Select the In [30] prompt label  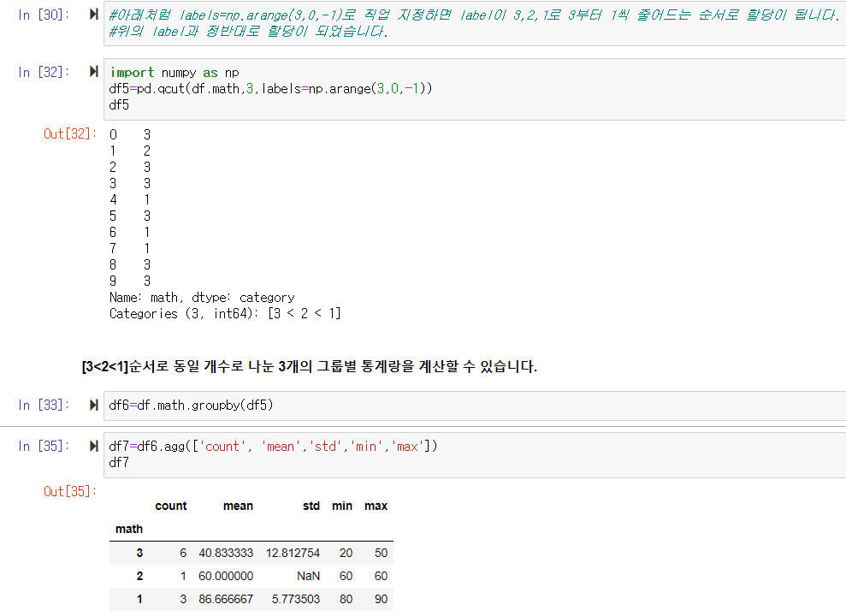coord(44,15)
